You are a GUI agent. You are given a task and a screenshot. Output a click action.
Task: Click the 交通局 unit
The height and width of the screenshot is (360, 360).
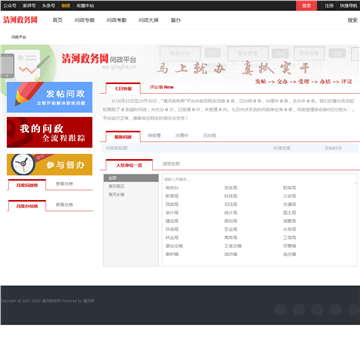tap(289, 204)
